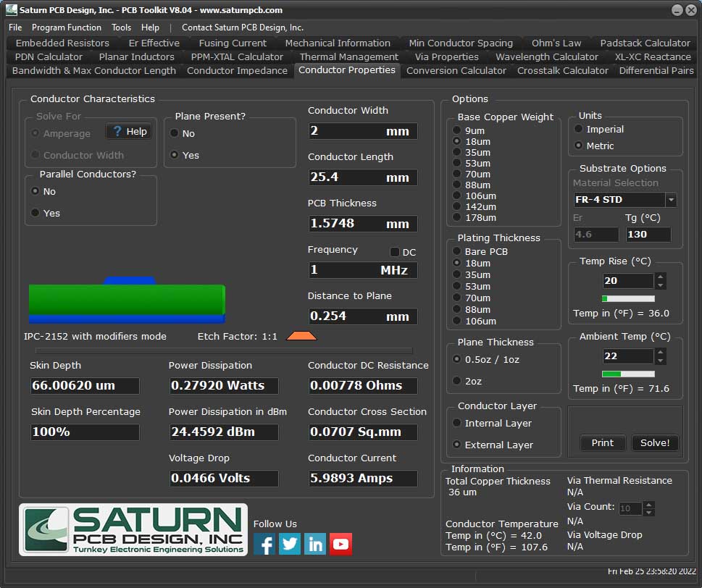This screenshot has height=588, width=702.
Task: Click the conductor cross-section diagram
Action: pos(127,300)
